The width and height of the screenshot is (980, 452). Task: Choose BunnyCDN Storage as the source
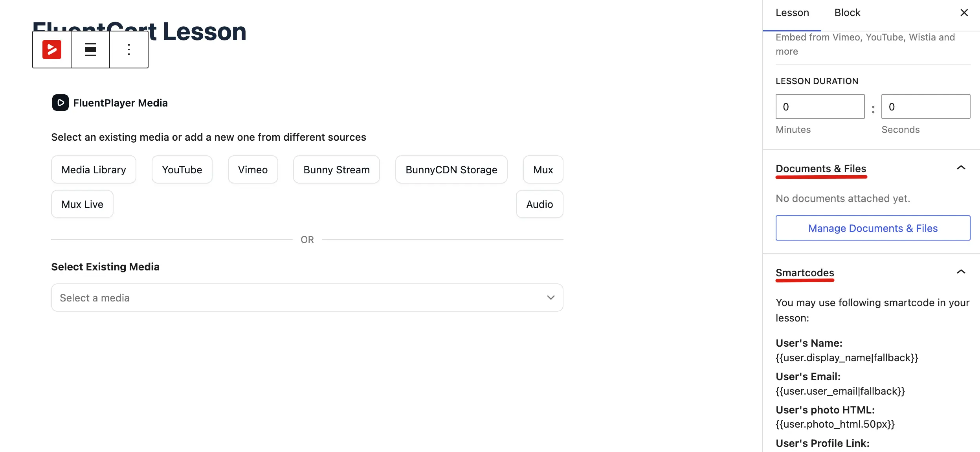[451, 169]
